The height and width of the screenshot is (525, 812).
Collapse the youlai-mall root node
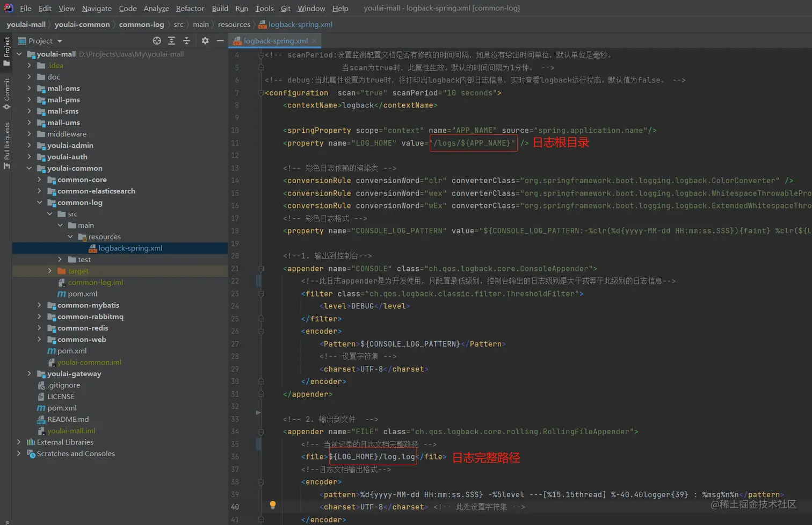pos(19,54)
